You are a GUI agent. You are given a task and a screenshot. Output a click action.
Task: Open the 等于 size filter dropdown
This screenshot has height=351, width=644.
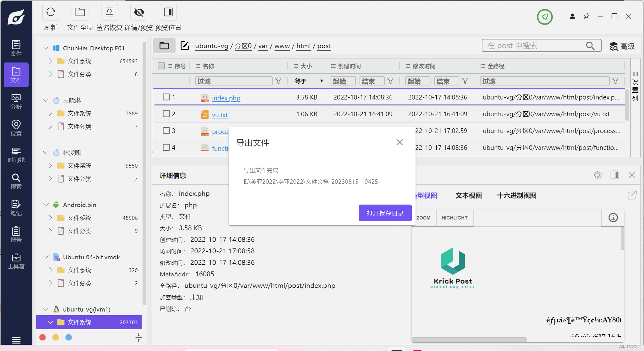click(309, 81)
